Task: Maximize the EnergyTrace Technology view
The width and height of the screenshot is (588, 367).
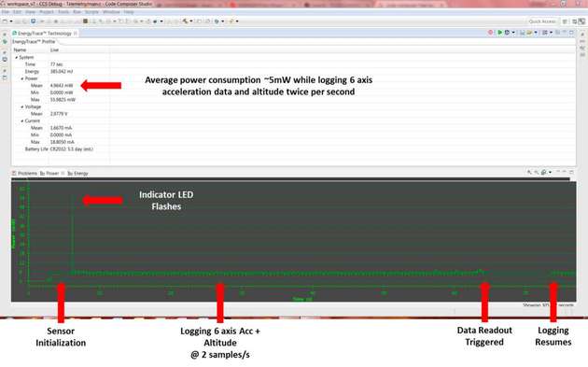Action: (571, 33)
